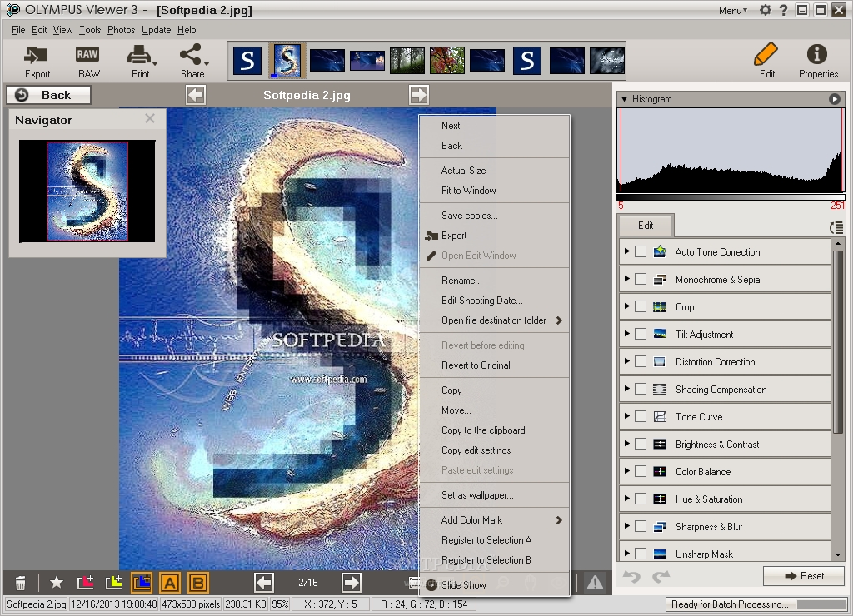The image size is (853, 616).
Task: Expand Sharpness & Blur section
Action: point(626,526)
